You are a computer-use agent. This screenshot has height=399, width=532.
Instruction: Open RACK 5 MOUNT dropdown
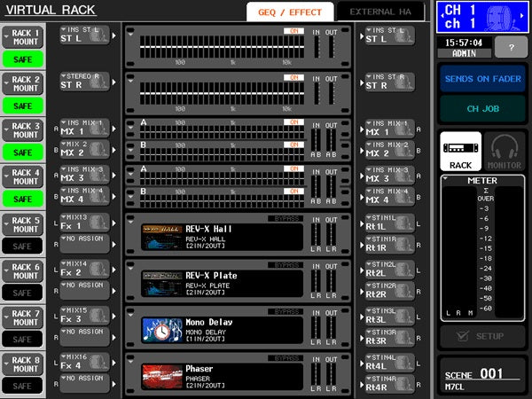pyautogui.click(x=23, y=224)
